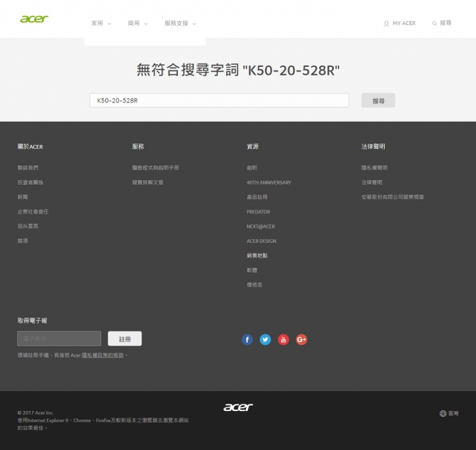Open the 投資者關係 footer link
Viewport: 476px width, 450px height.
click(x=30, y=182)
